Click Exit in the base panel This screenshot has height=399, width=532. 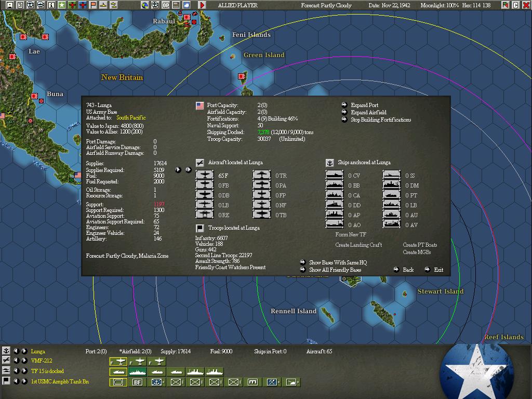pos(438,270)
